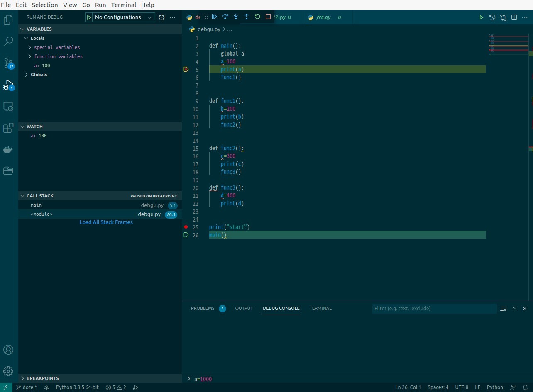533x392 pixels.
Task: Click the green Start Debugging play button
Action: coord(89,17)
